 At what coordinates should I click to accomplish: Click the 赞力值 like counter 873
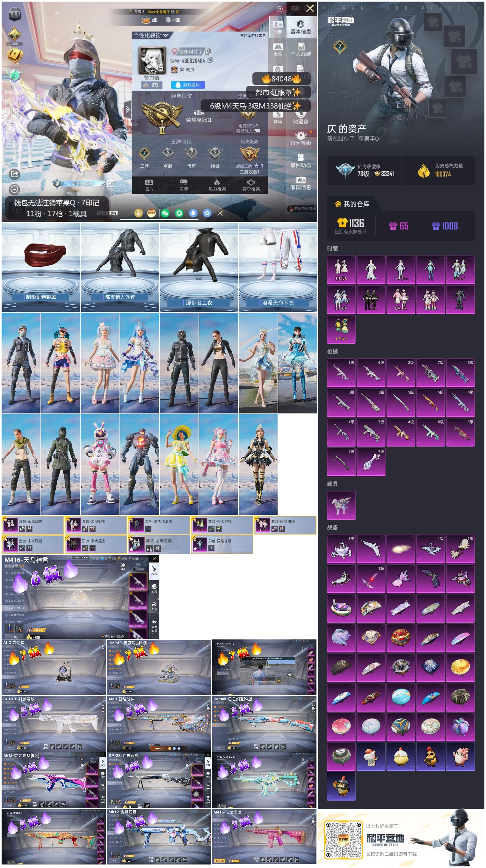152,85
